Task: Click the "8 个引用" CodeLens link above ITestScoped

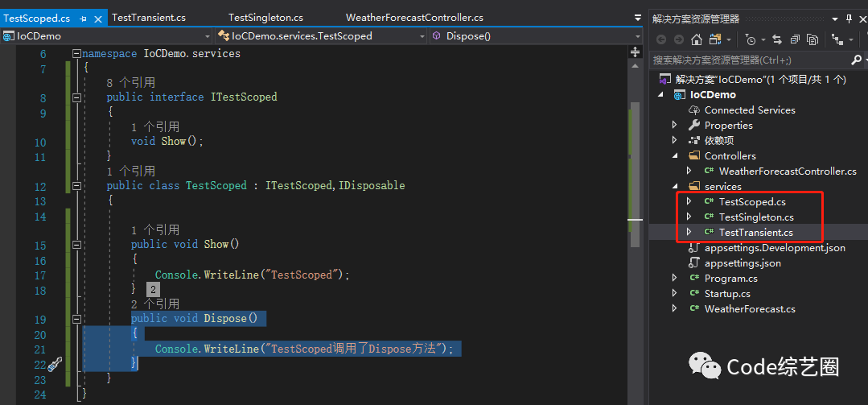Action: pos(130,83)
